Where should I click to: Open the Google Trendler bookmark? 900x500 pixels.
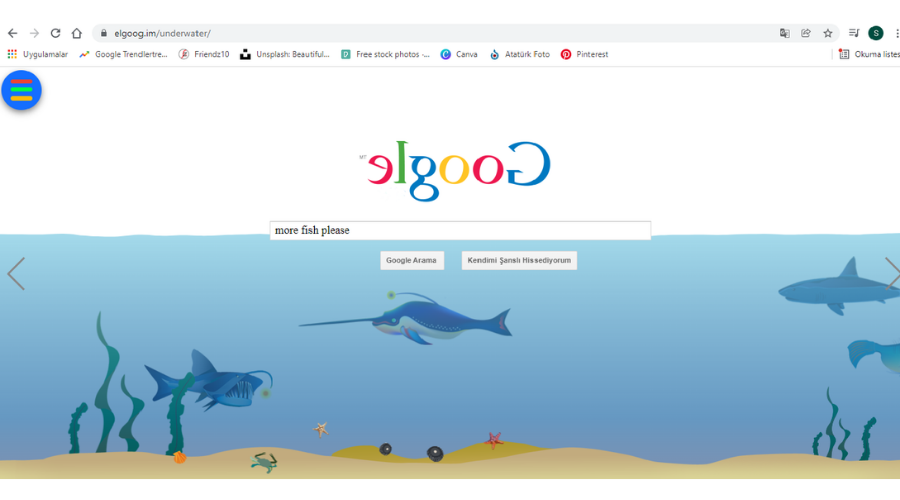coord(123,55)
